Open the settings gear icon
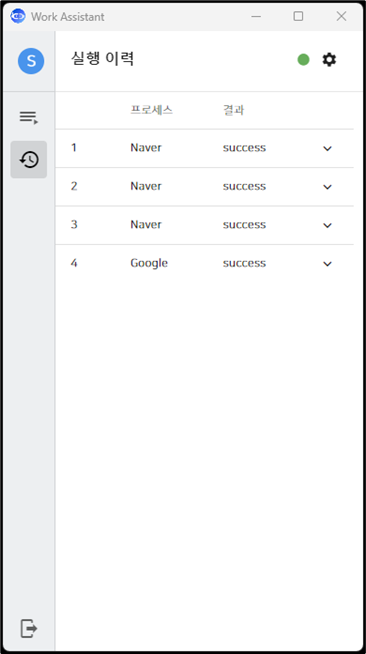366x654 pixels. (329, 60)
